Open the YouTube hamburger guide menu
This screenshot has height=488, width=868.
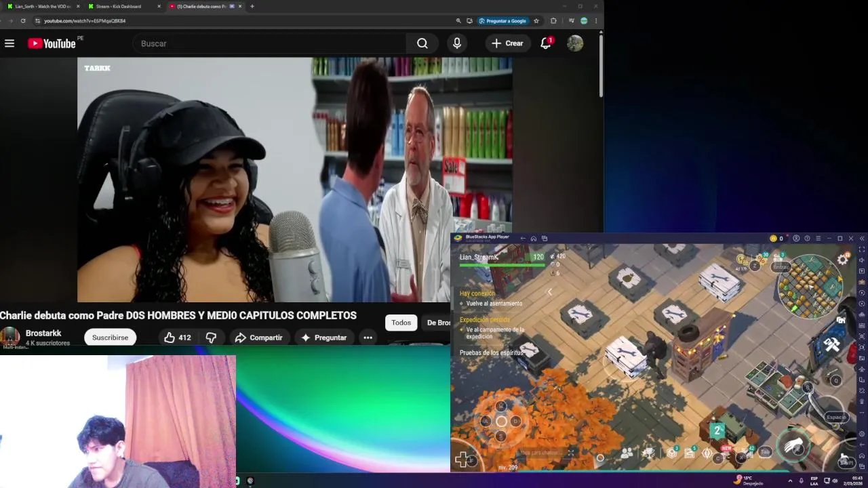point(9,43)
